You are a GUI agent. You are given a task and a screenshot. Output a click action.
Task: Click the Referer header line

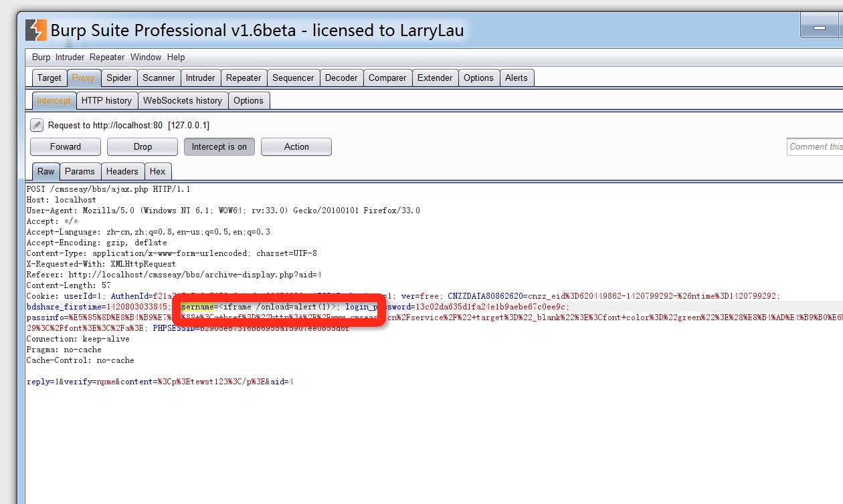pos(174,275)
